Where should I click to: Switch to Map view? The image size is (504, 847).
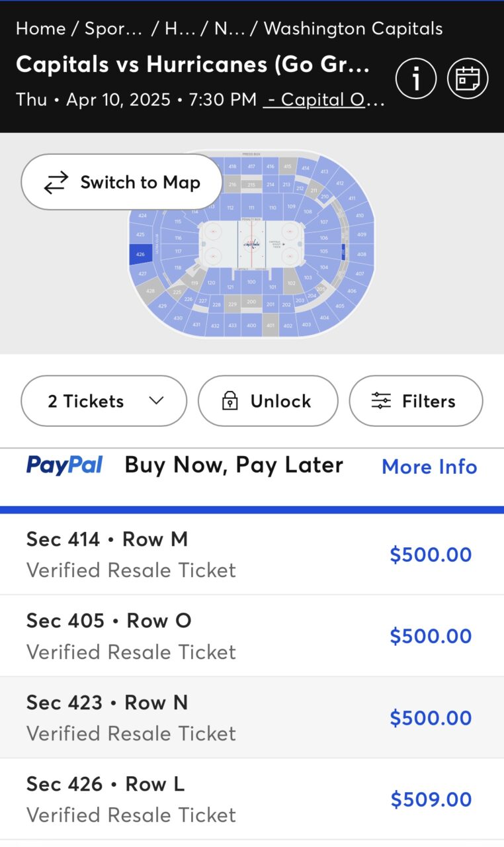(x=122, y=182)
